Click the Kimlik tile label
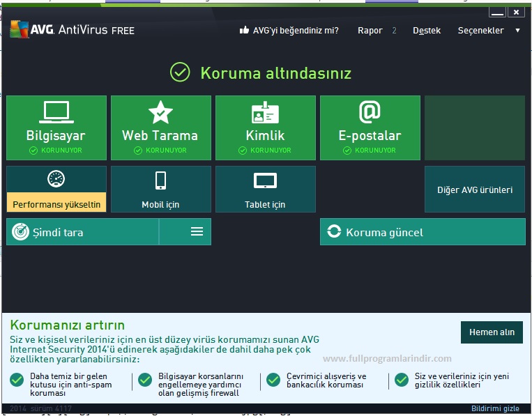This screenshot has height=416, width=532. [x=265, y=135]
